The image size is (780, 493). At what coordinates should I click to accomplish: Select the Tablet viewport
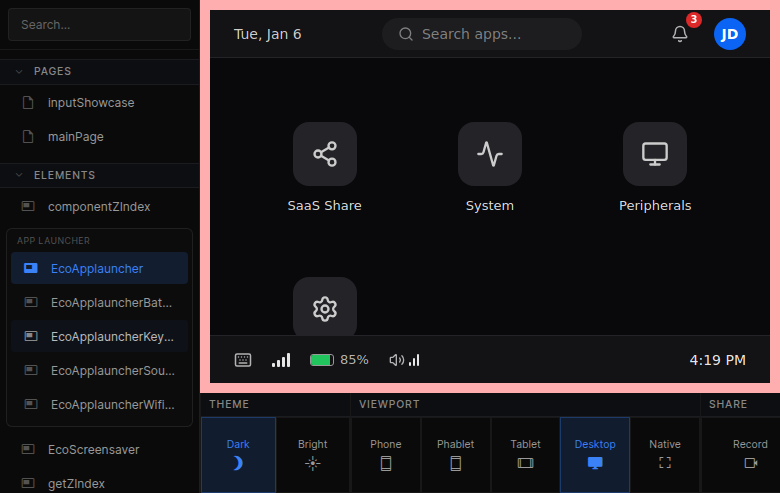click(x=525, y=454)
